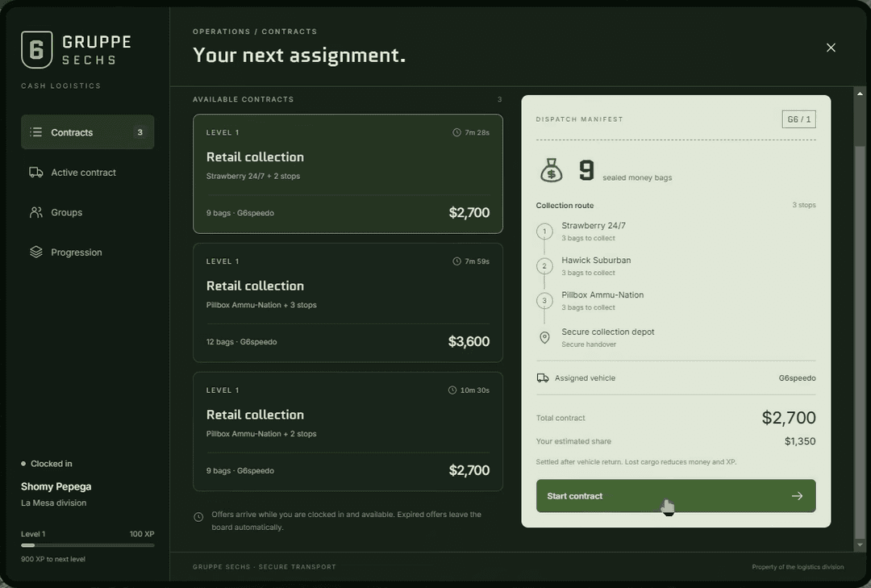This screenshot has height=588, width=871.
Task: Click the Secure collection depot pin icon
Action: pos(544,337)
